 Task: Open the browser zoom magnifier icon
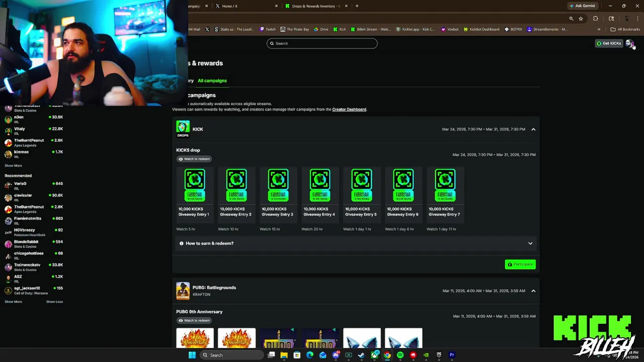coord(571,19)
